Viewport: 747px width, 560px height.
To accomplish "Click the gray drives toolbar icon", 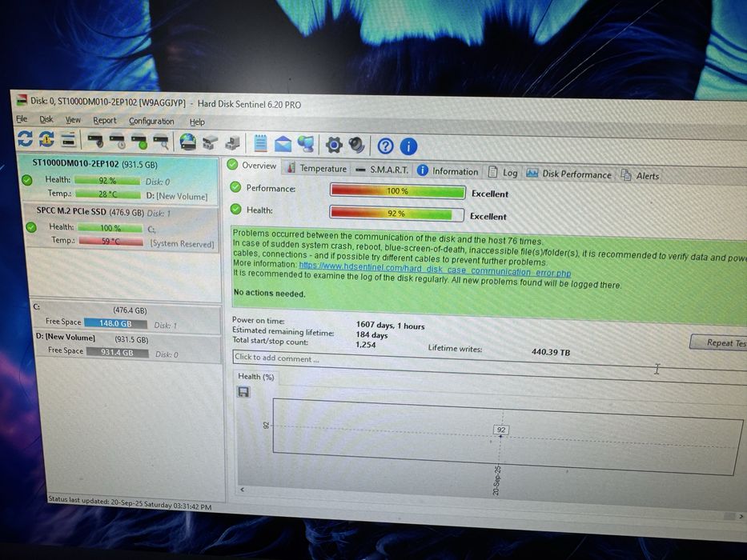I will point(210,143).
